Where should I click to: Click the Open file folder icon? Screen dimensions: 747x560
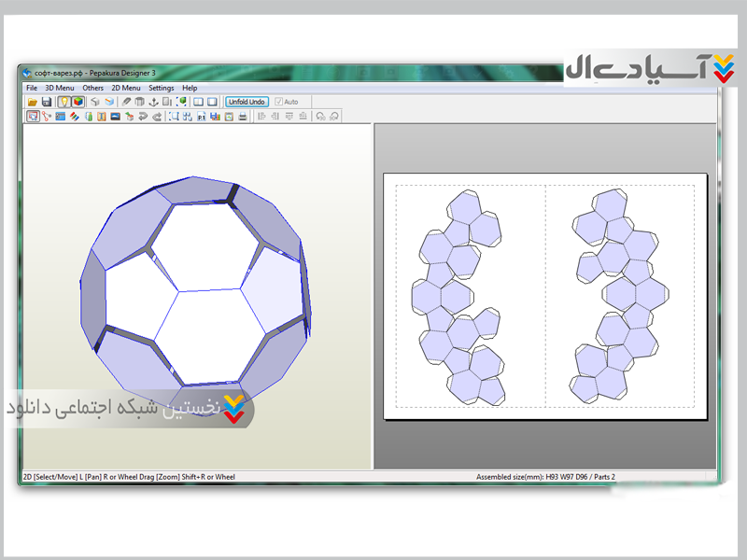click(33, 102)
